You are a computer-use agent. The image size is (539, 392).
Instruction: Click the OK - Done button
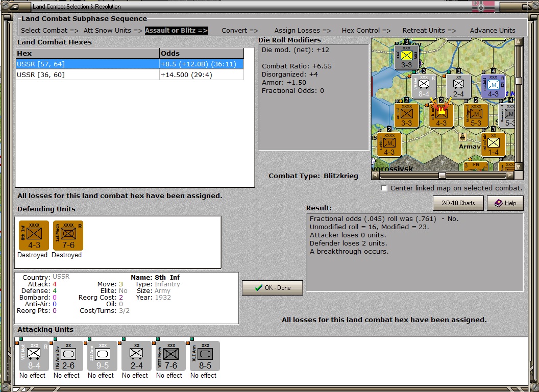click(x=273, y=288)
